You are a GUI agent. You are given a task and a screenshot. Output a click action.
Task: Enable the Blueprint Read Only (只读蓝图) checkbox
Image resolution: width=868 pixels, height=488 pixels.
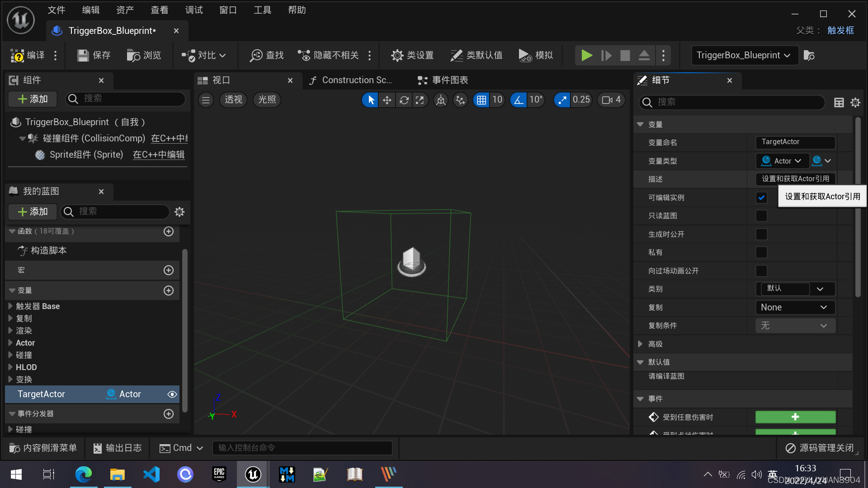point(761,216)
